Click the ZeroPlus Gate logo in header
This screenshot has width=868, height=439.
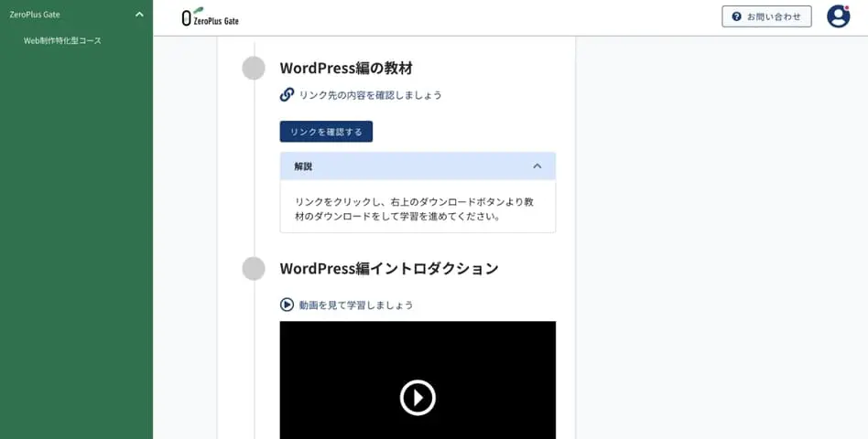(211, 16)
